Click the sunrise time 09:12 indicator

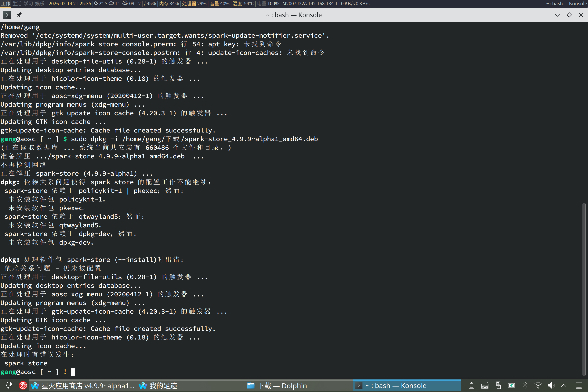tap(132, 4)
